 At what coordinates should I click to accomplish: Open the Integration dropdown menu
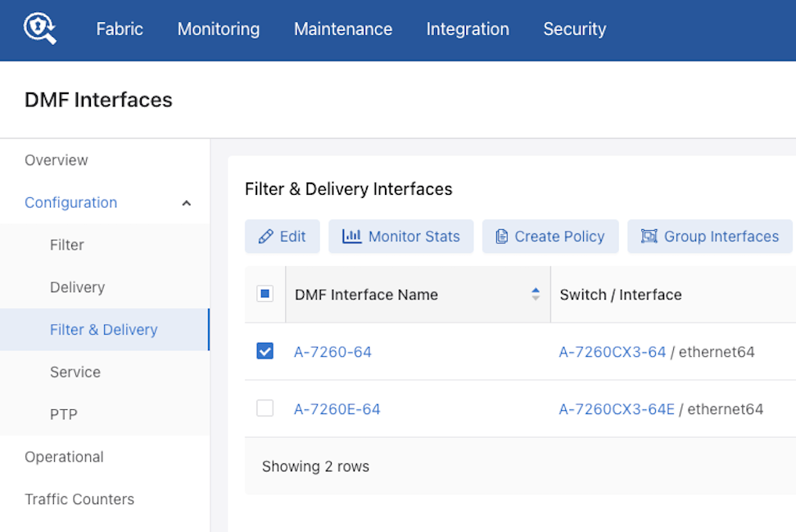coord(468,29)
